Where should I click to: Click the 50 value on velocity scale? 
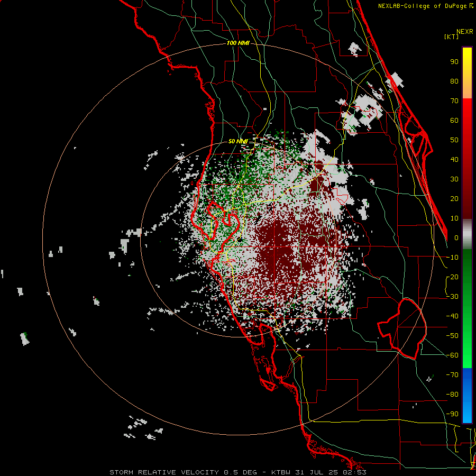point(454,140)
